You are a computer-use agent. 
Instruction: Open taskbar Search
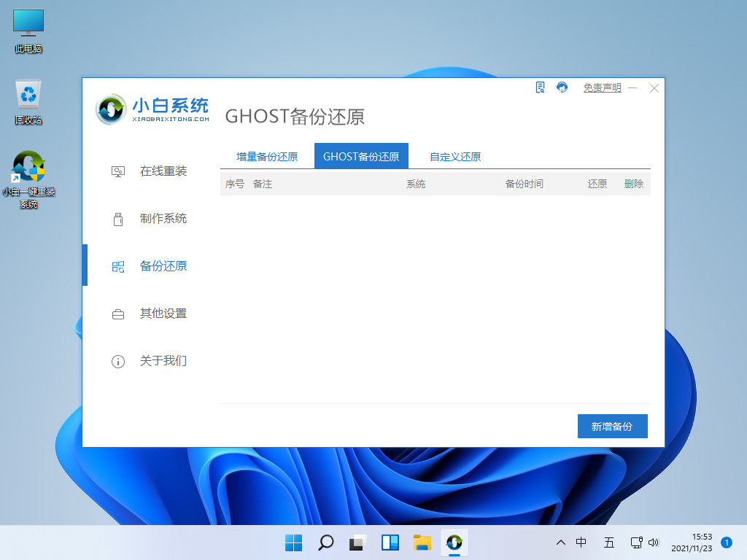(326, 542)
